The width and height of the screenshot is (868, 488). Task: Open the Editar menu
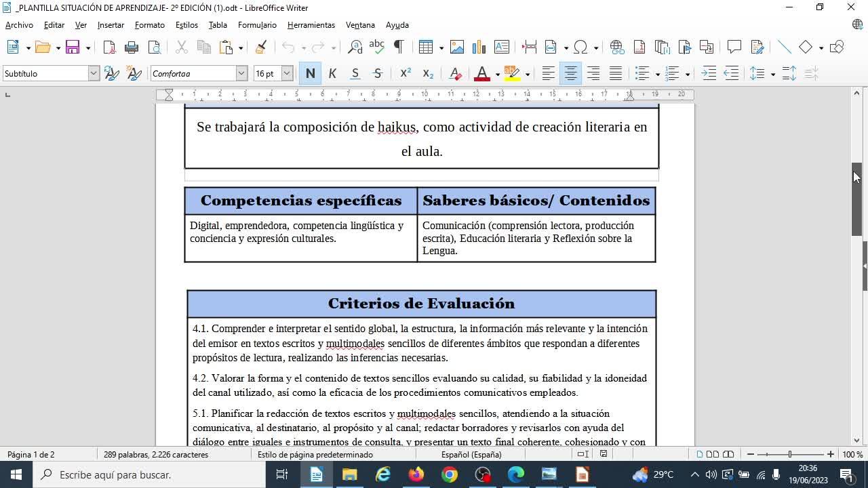[54, 25]
